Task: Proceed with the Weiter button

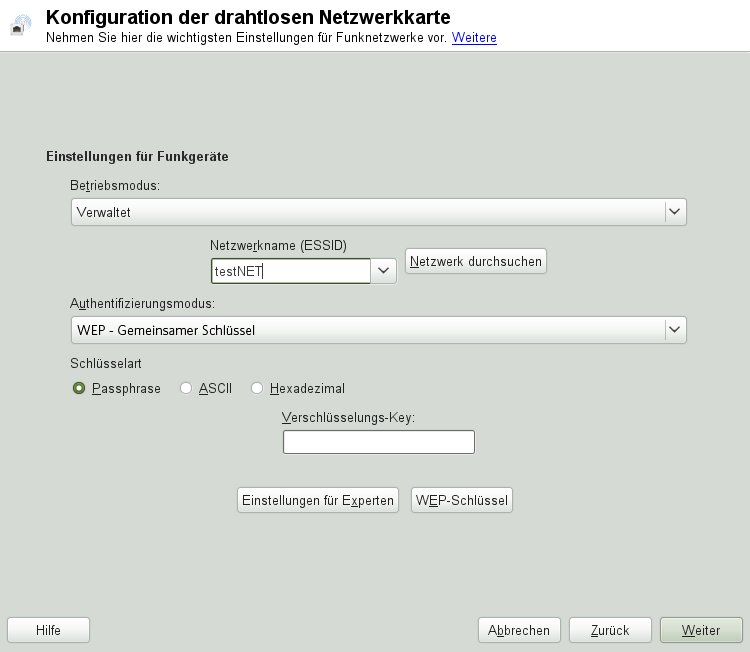Action: click(x=701, y=630)
